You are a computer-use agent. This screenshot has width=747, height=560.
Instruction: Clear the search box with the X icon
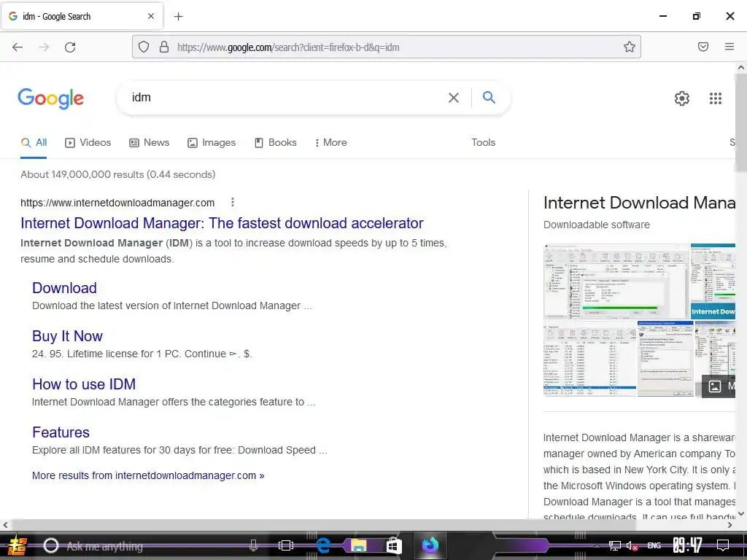pyautogui.click(x=454, y=98)
